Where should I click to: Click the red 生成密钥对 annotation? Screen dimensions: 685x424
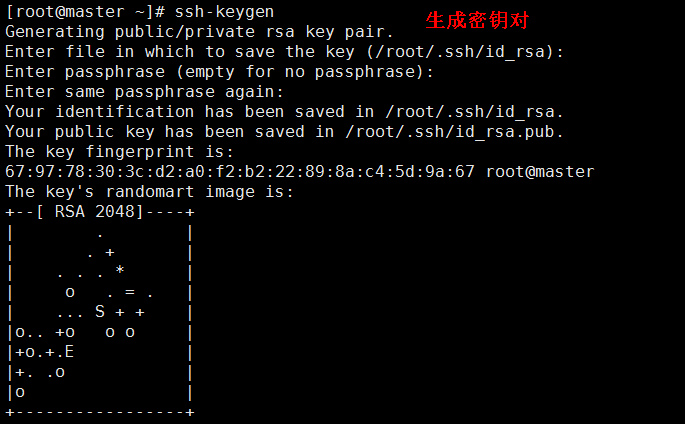coord(477,20)
